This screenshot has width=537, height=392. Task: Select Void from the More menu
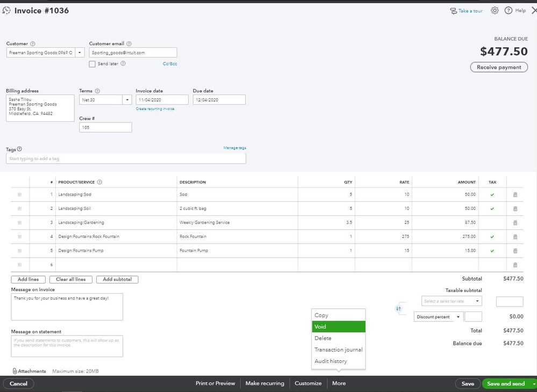click(x=338, y=326)
